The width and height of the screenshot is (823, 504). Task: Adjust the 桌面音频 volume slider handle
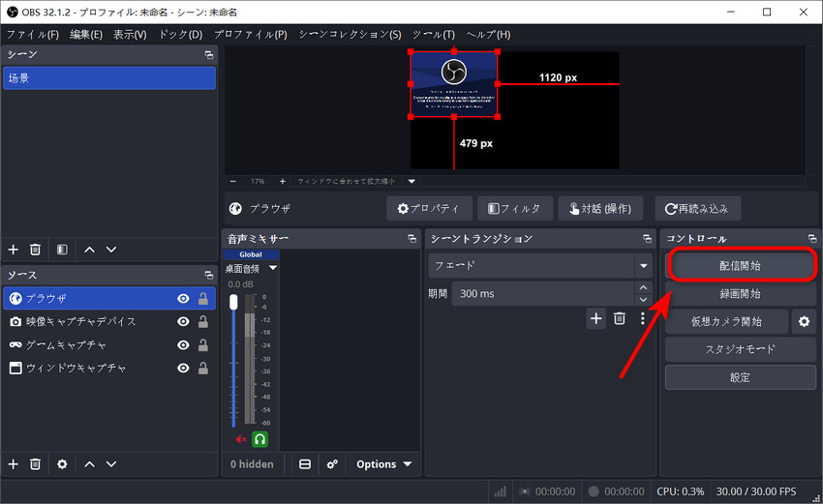click(x=233, y=302)
